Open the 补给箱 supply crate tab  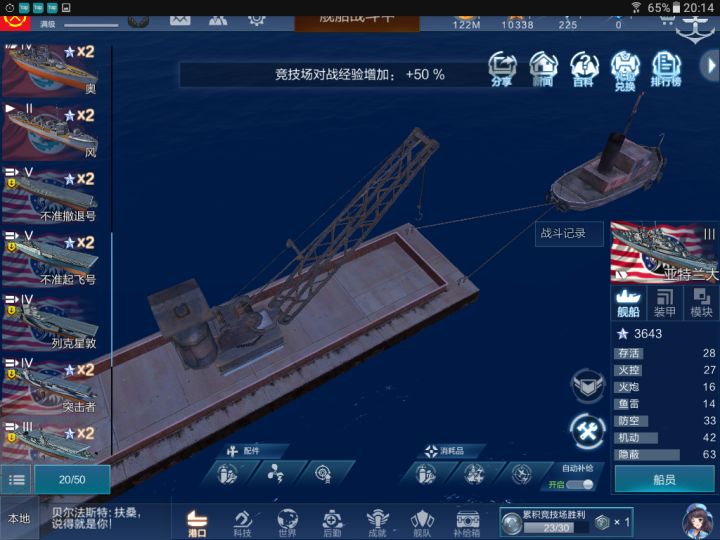point(467,523)
